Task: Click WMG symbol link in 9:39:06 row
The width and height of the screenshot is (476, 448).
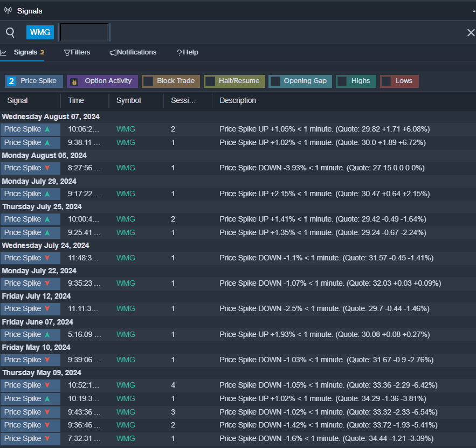Action: (126, 360)
